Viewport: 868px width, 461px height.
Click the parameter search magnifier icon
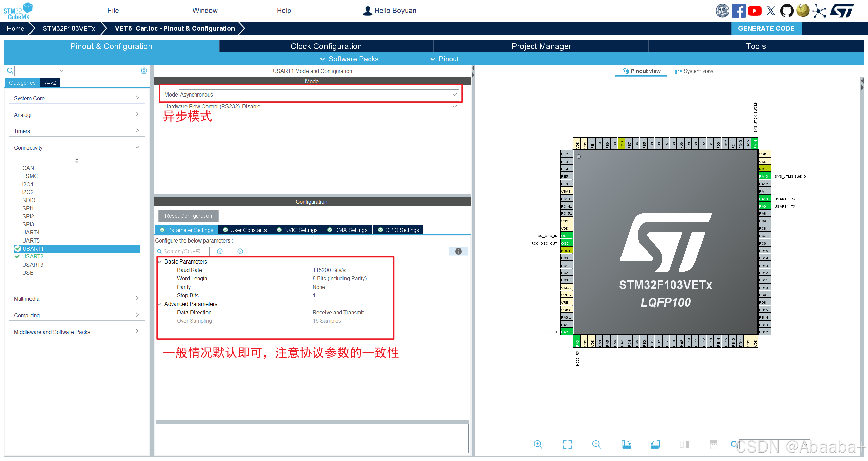point(159,251)
